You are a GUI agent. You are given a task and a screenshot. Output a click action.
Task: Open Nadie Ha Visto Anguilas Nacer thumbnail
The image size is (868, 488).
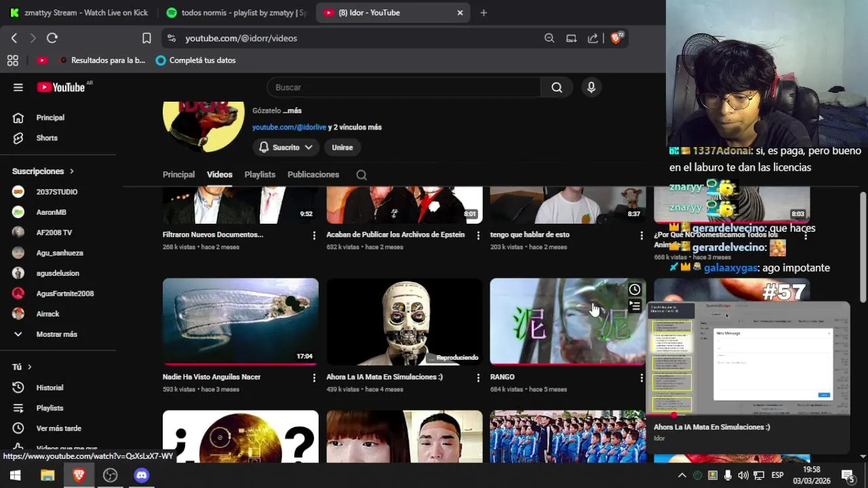(241, 322)
